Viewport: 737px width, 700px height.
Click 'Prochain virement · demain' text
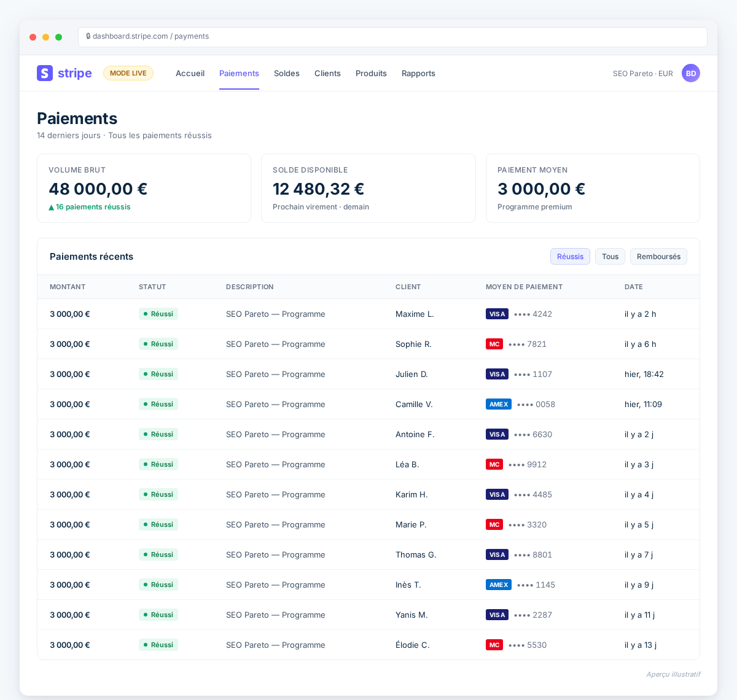tap(321, 207)
